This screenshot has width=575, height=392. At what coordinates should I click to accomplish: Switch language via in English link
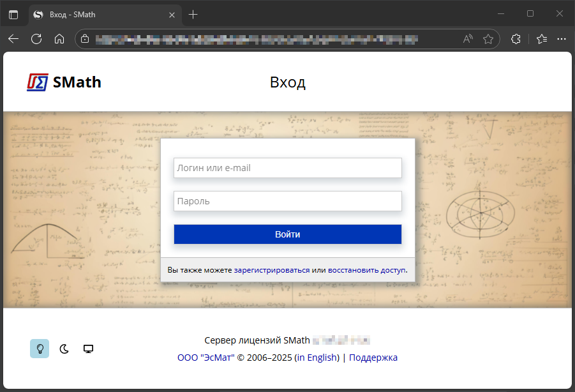click(317, 358)
